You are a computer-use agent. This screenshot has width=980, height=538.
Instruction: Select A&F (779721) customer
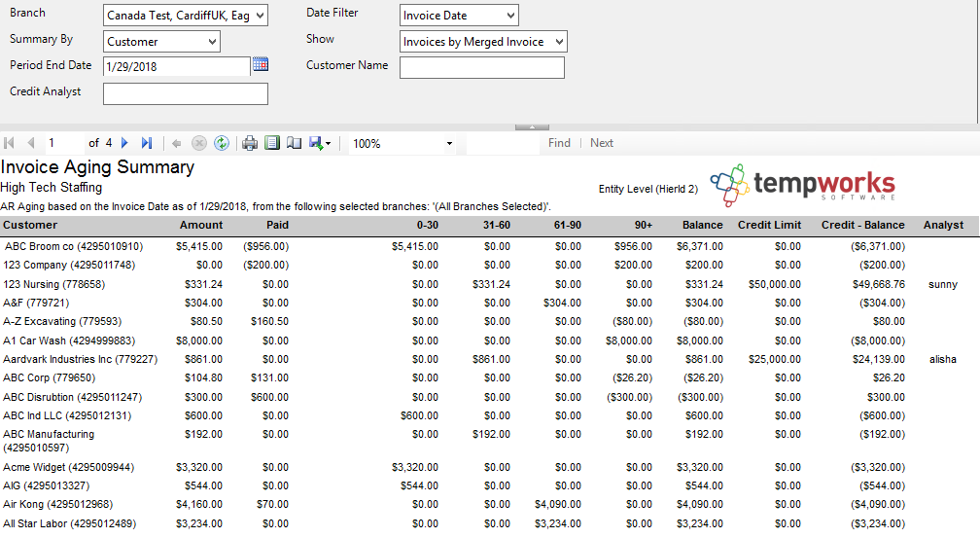coord(36,303)
